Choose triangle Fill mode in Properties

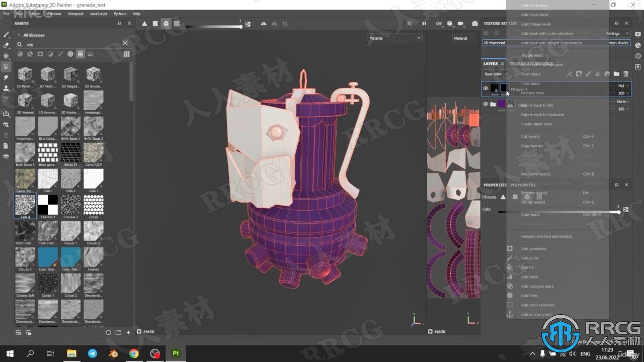tap(503, 197)
